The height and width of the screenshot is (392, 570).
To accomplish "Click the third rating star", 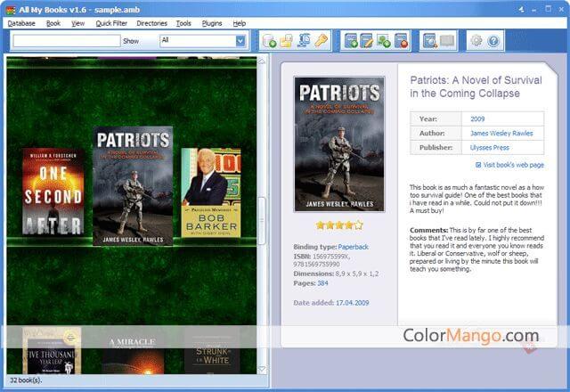I will pos(339,225).
